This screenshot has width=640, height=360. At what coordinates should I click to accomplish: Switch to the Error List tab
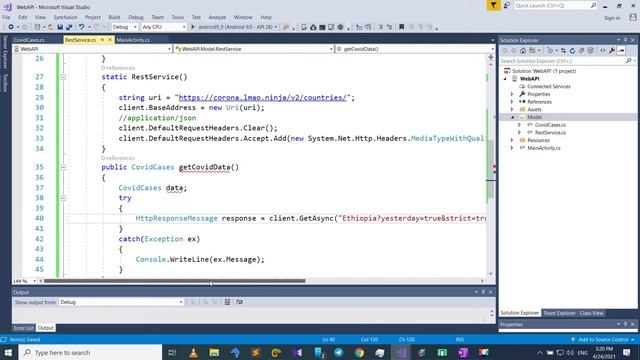click(x=23, y=328)
